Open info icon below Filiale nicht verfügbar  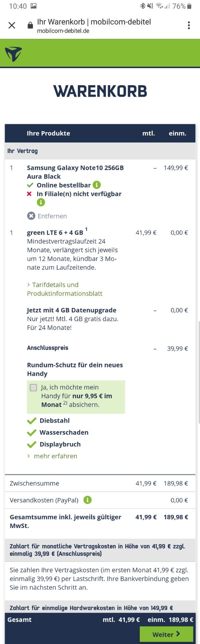point(41,202)
